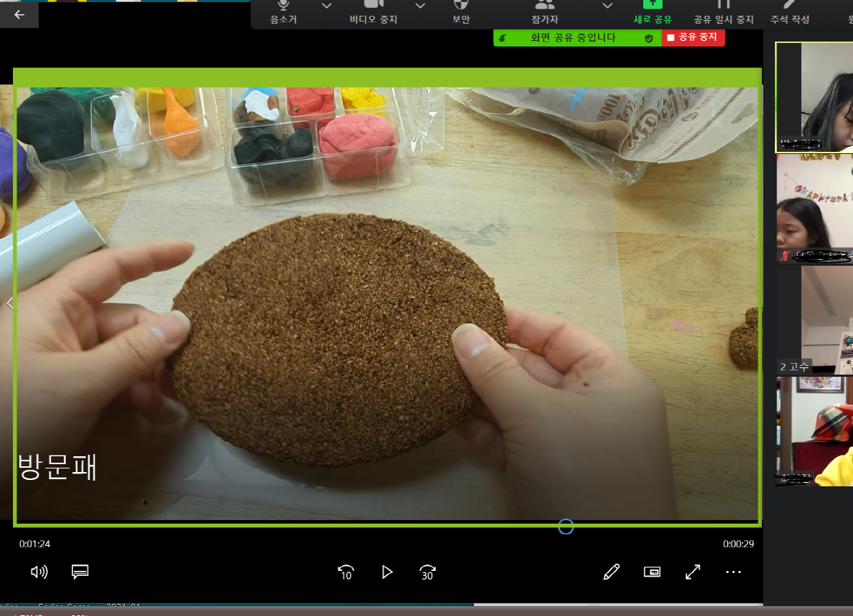853x616 pixels.
Task: Click the volume speaker icon
Action: tap(39, 572)
